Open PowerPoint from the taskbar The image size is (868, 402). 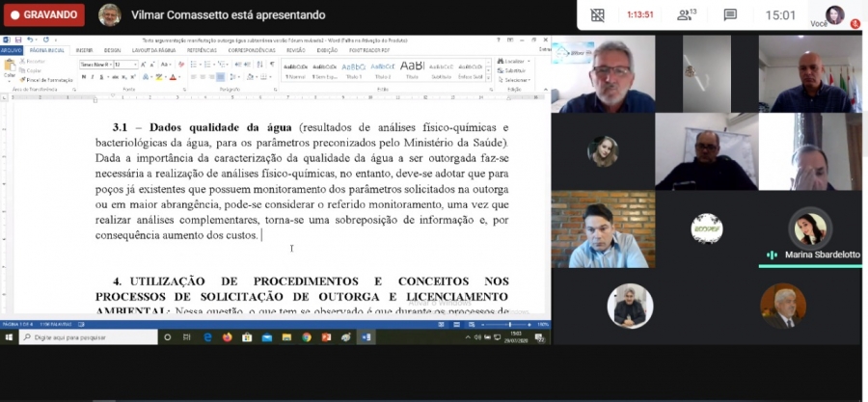point(326,337)
